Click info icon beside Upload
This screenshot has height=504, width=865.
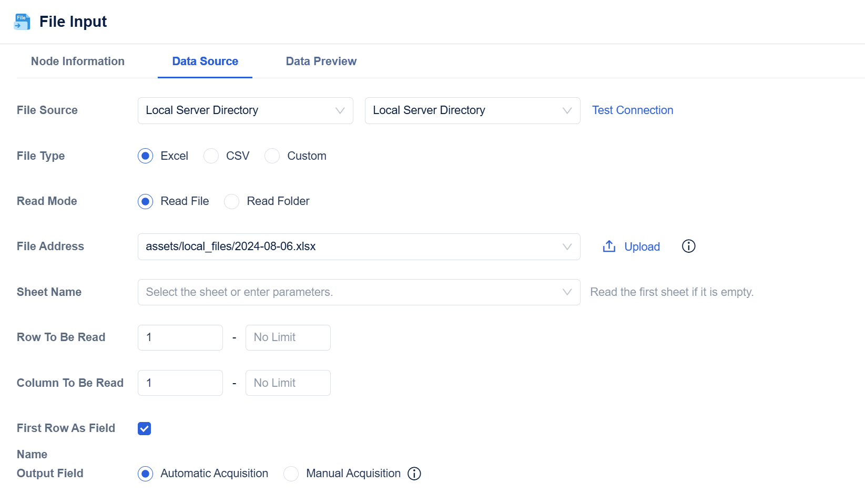point(688,246)
